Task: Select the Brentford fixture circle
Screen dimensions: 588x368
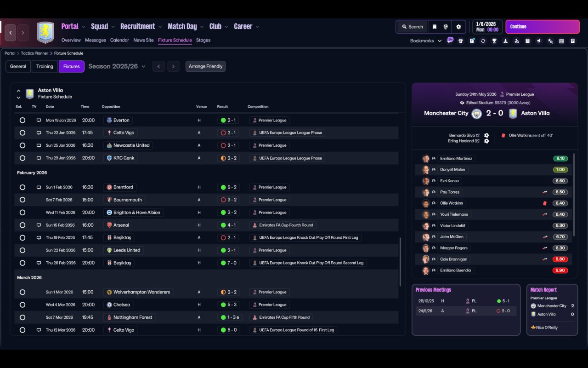Action: 23,188
